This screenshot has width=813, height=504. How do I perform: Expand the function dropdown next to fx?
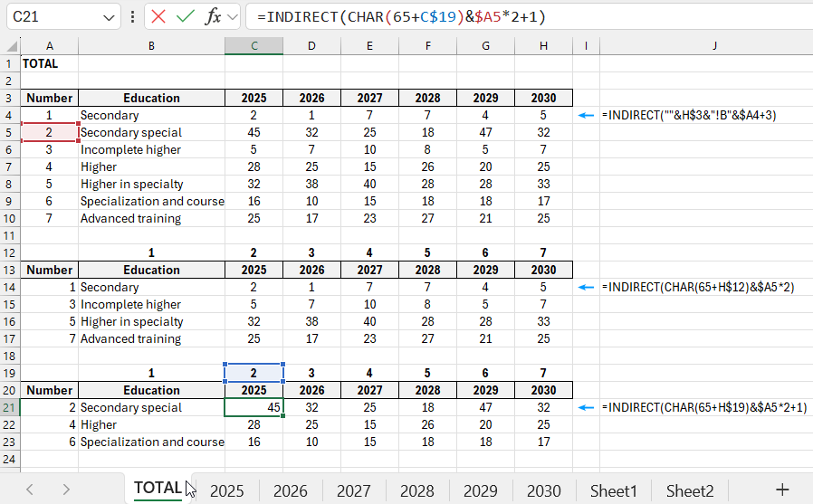point(233,17)
